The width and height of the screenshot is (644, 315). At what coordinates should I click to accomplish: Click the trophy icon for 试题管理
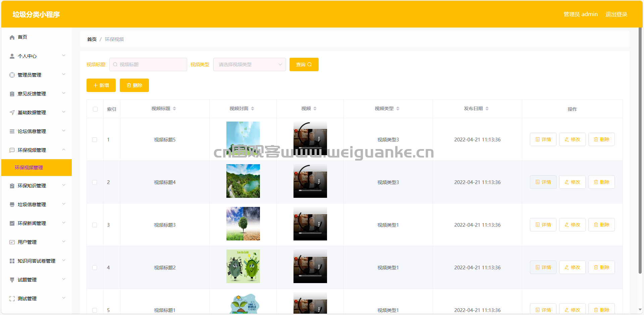[12, 280]
